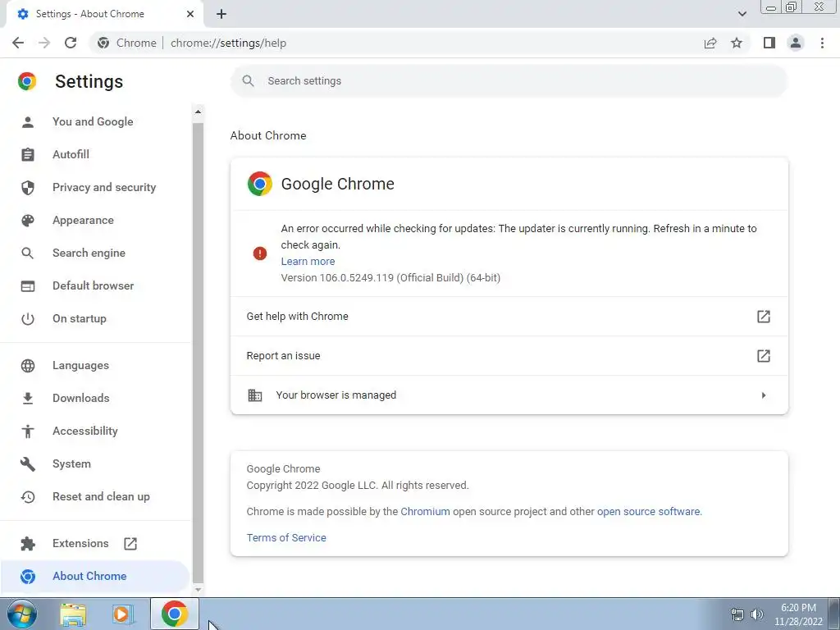This screenshot has height=630, width=840.
Task: Select About Chrome in sidebar
Action: tap(95, 576)
